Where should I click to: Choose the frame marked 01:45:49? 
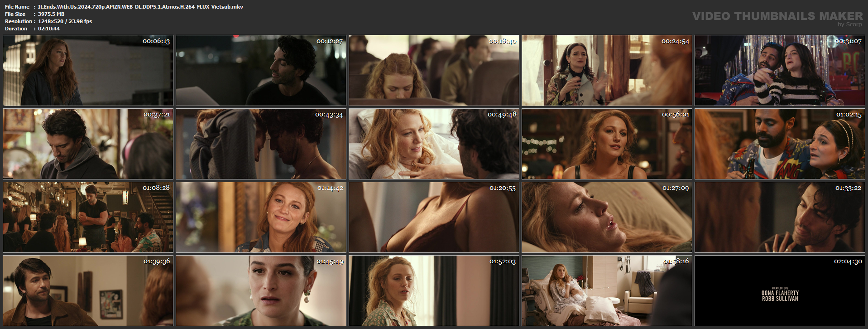[261, 290]
